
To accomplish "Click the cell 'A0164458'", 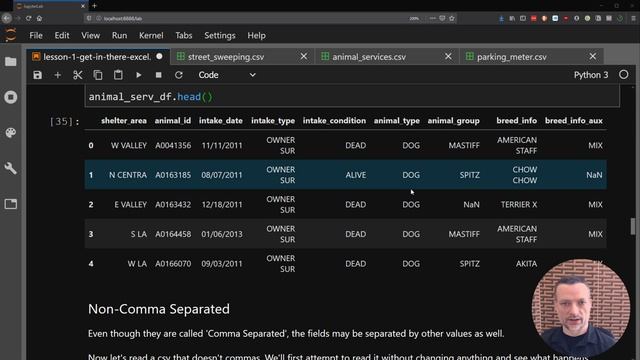I will [173, 234].
